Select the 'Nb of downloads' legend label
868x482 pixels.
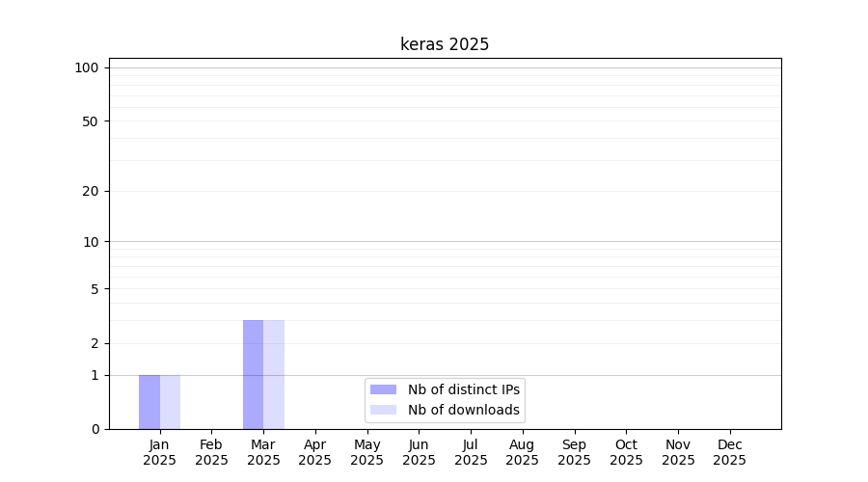pyautogui.click(x=463, y=410)
